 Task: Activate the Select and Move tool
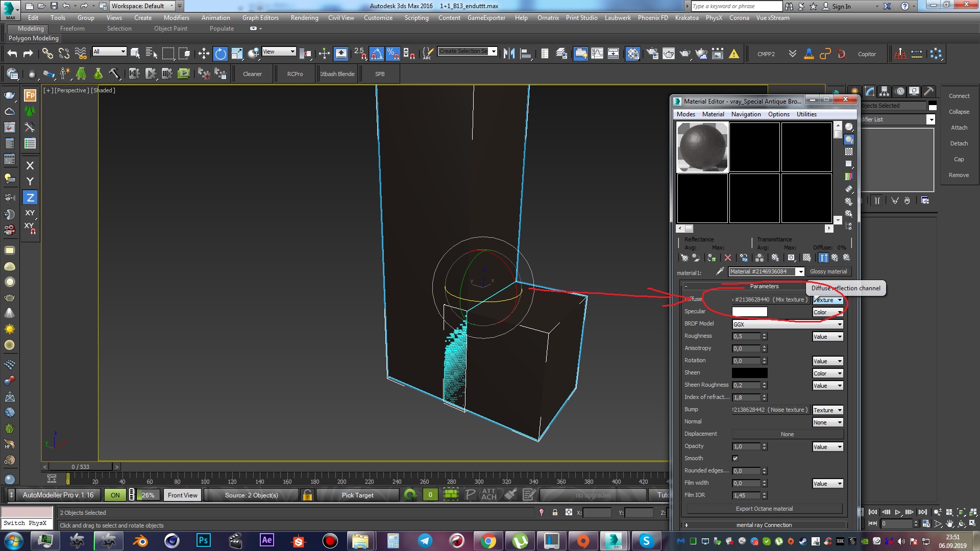click(x=204, y=54)
